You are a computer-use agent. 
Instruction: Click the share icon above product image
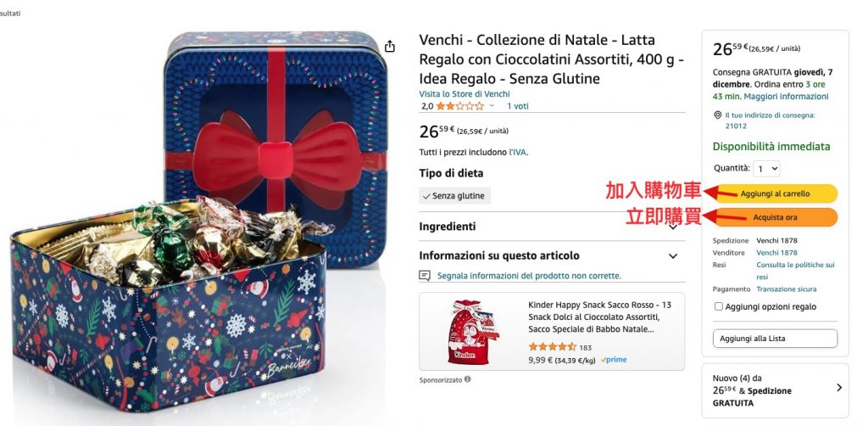(390, 46)
